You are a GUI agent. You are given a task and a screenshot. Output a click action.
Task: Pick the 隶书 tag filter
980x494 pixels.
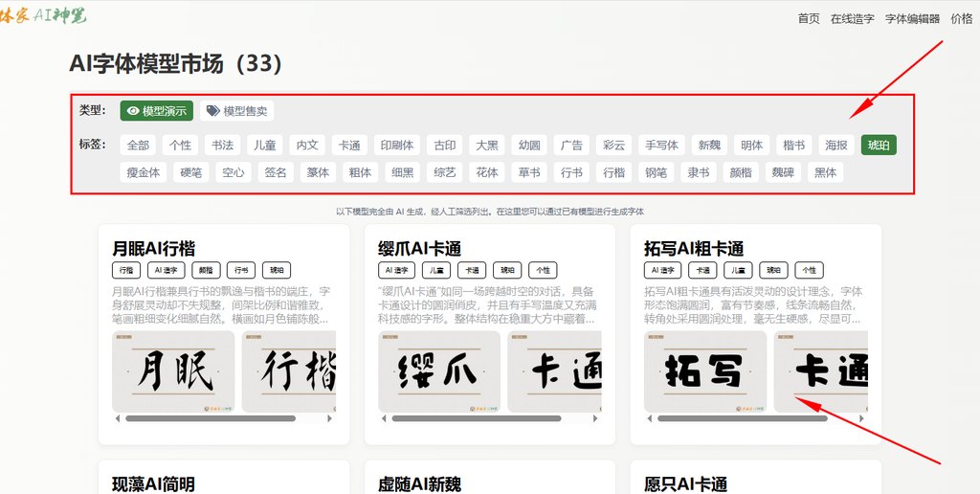[x=698, y=172]
